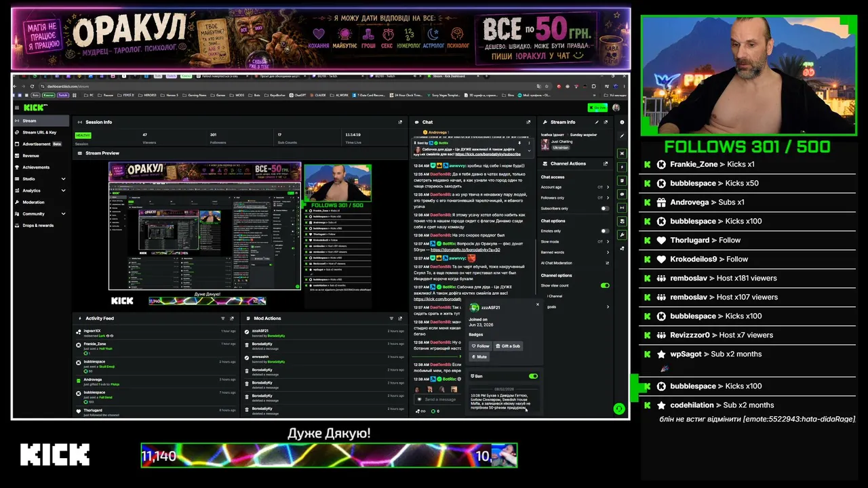This screenshot has height=488, width=868.
Task: Expand the pinned chat message
Action: 528,150
